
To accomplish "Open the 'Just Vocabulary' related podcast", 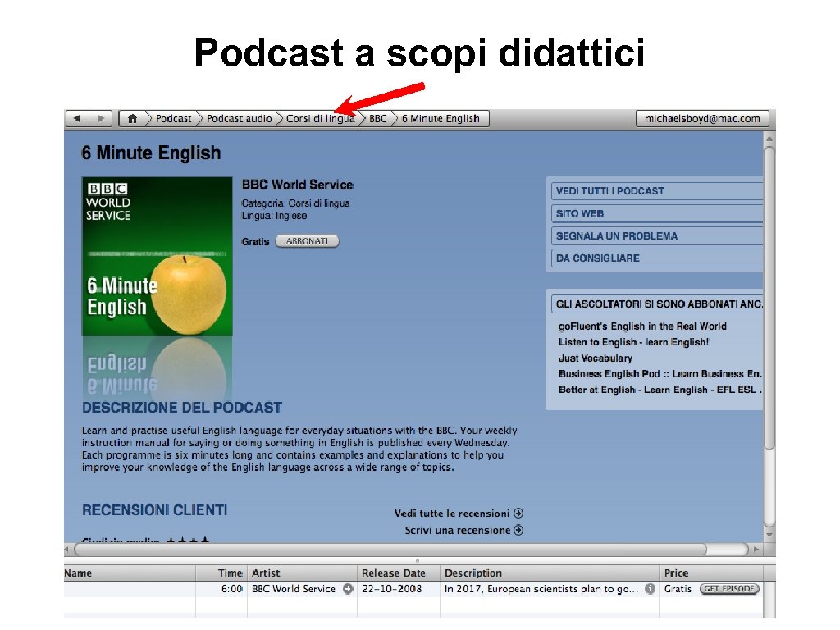I will click(595, 358).
